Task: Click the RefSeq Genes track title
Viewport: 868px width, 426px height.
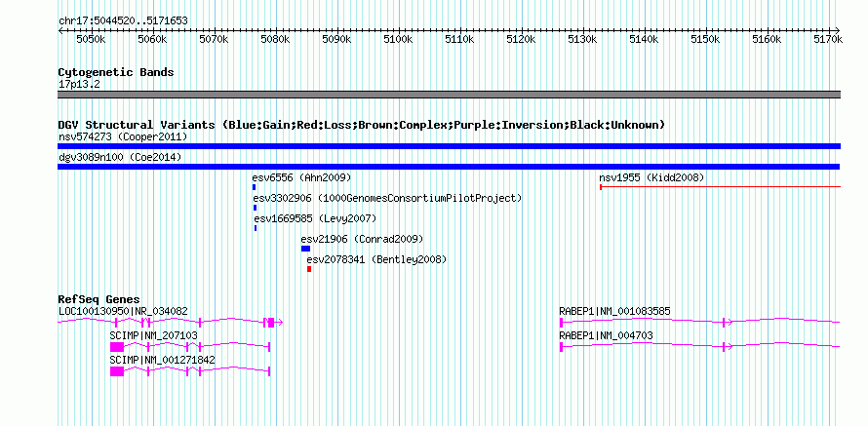Action: pos(99,299)
